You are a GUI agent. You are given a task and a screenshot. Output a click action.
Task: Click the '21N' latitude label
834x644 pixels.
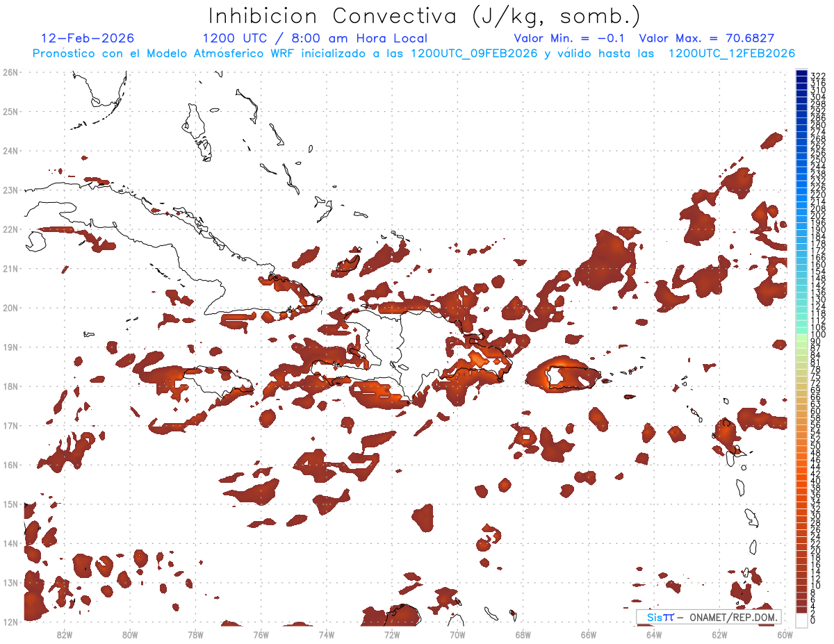point(10,268)
